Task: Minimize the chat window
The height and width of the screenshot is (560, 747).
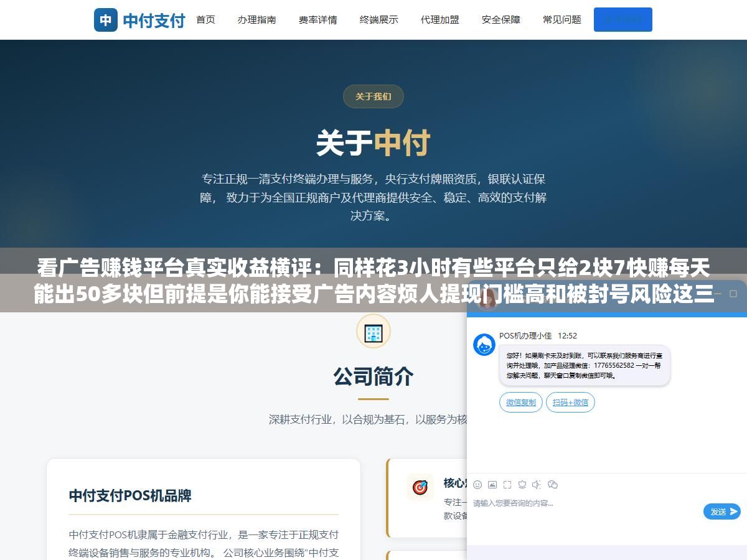Action: click(718, 294)
